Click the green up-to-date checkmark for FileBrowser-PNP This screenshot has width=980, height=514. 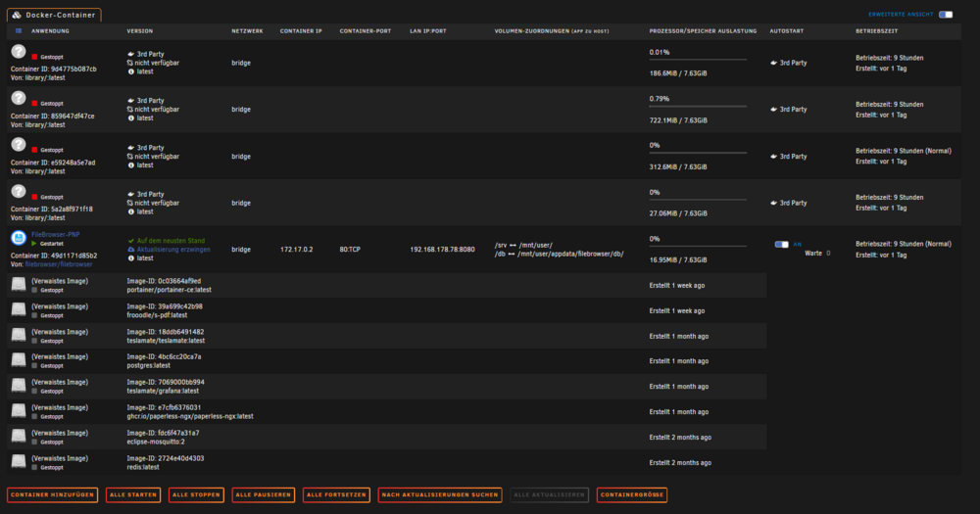[130, 241]
